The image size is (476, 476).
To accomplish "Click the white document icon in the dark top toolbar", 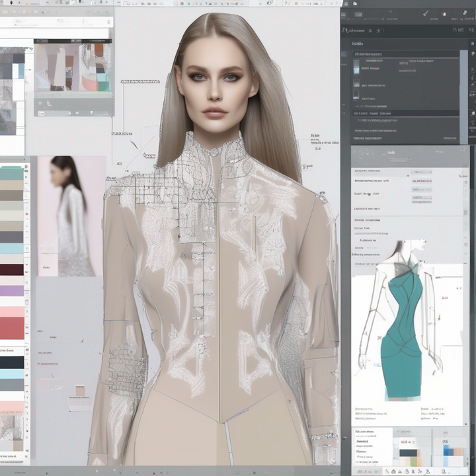I will 444,14.
